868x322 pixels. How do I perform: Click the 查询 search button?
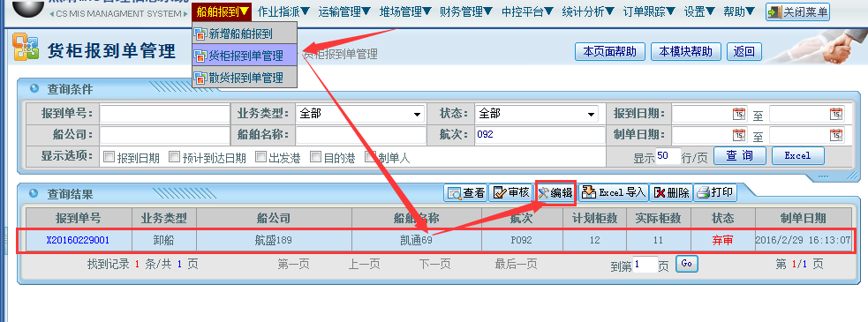tap(740, 156)
